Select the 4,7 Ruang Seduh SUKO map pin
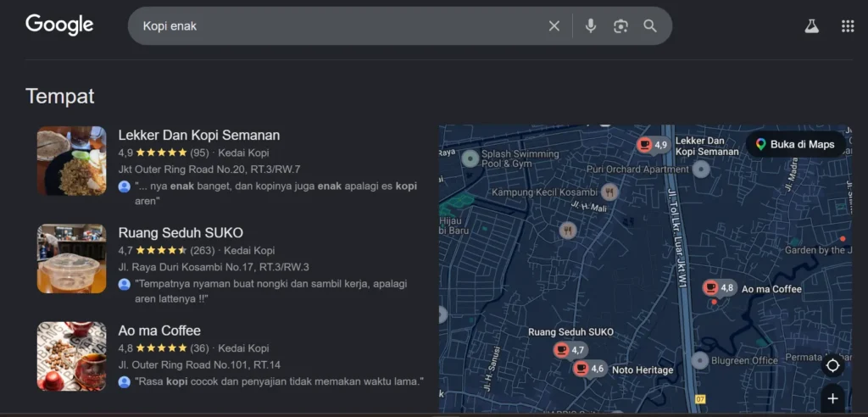The width and height of the screenshot is (868, 417). 570,350
